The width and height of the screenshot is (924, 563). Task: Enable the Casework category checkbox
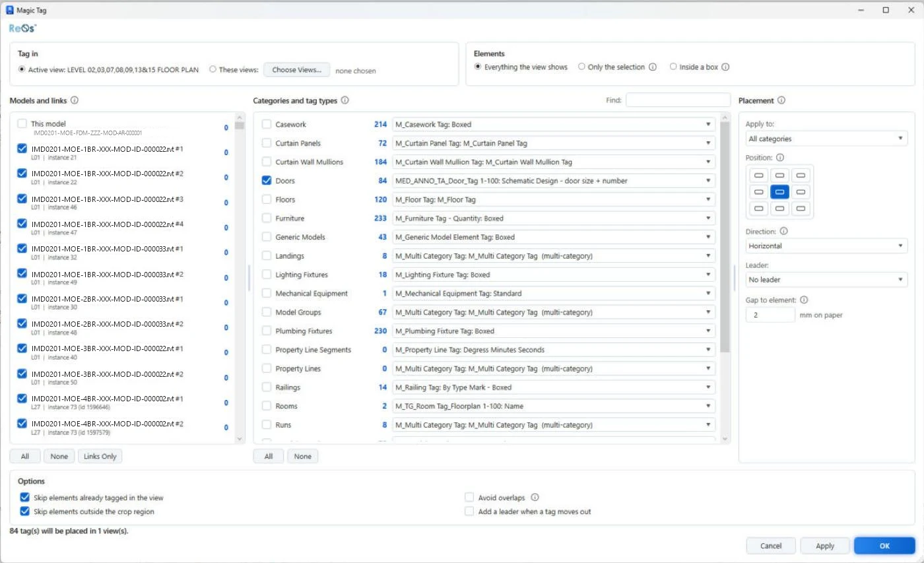tap(267, 124)
